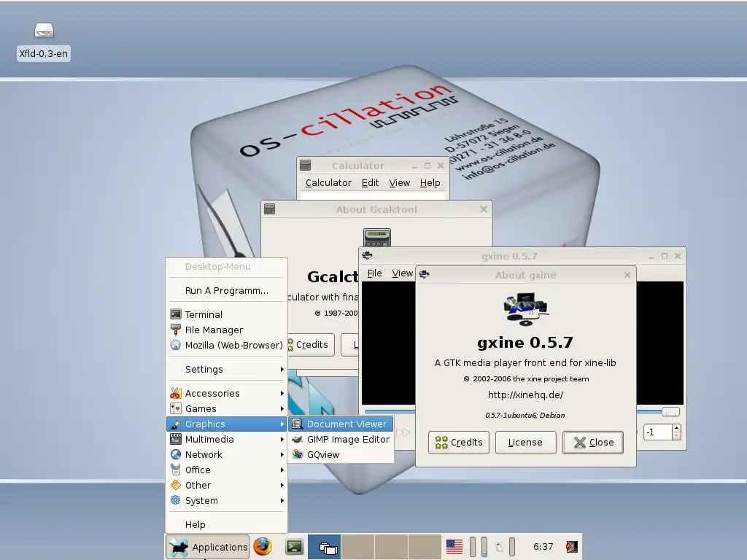
Task: Click the US flag keyboard layout indicator
Action: (x=454, y=547)
